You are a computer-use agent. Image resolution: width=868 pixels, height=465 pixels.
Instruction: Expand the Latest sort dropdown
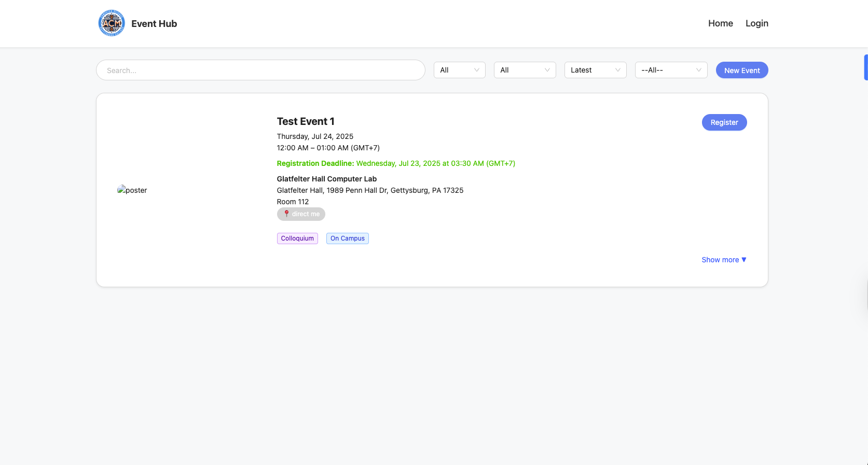pyautogui.click(x=596, y=70)
